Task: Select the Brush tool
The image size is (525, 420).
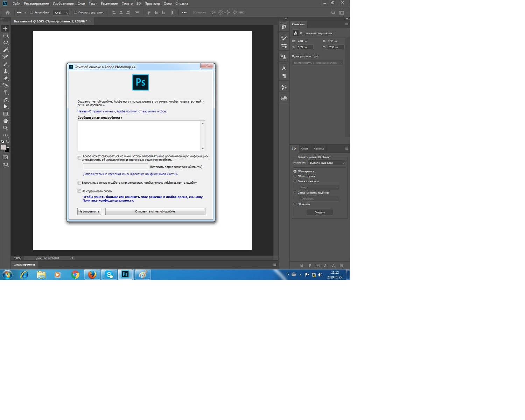Action: tap(5, 64)
